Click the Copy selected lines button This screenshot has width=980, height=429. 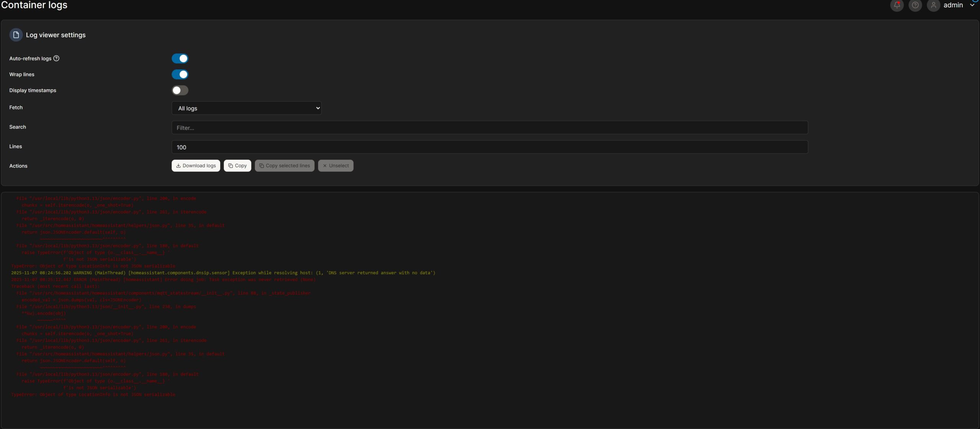point(284,166)
